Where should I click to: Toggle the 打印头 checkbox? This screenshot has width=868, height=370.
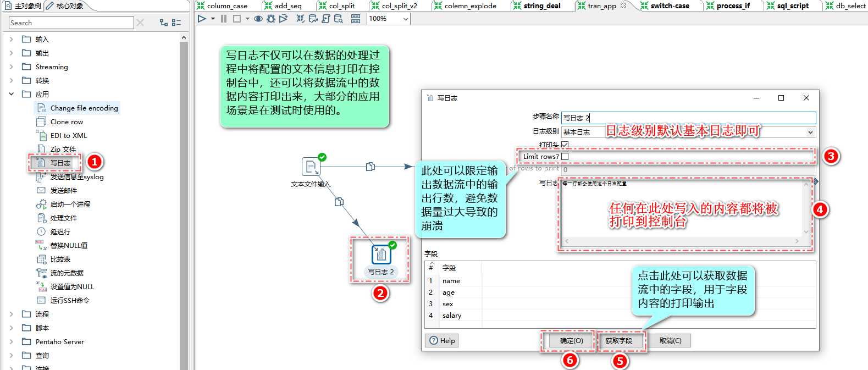pyautogui.click(x=565, y=145)
